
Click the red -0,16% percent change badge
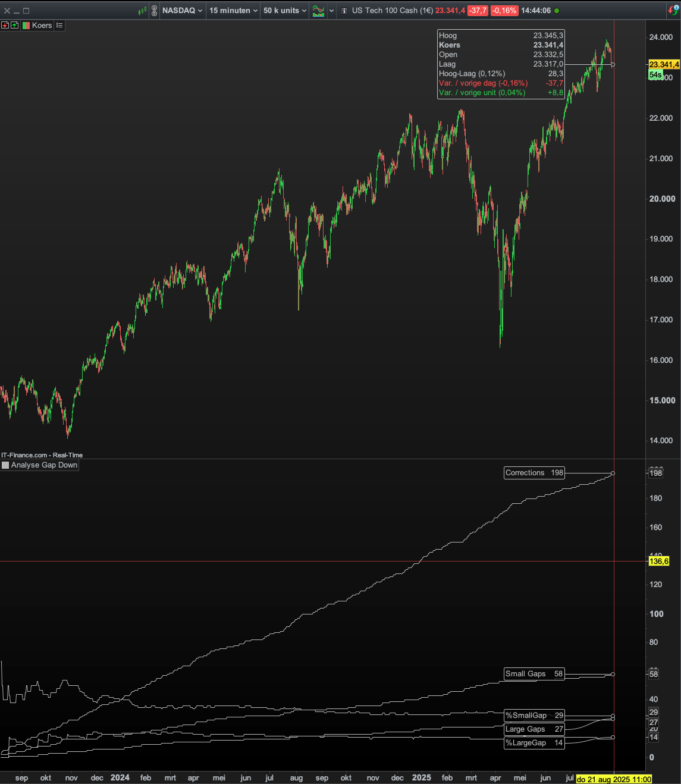click(x=504, y=11)
